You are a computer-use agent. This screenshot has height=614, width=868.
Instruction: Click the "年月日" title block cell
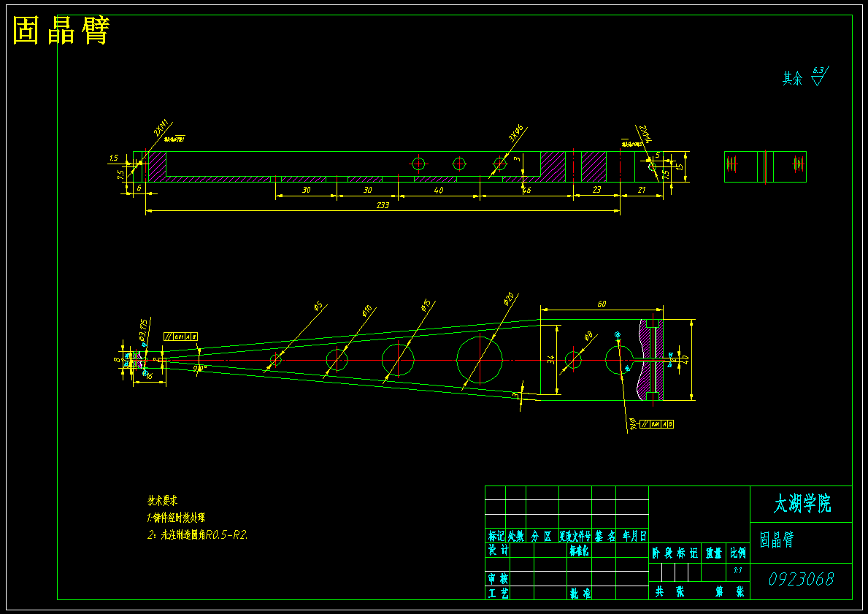634,536
